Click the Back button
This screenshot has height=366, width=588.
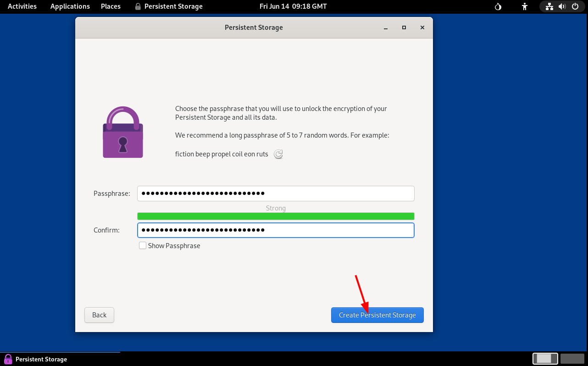coord(99,315)
